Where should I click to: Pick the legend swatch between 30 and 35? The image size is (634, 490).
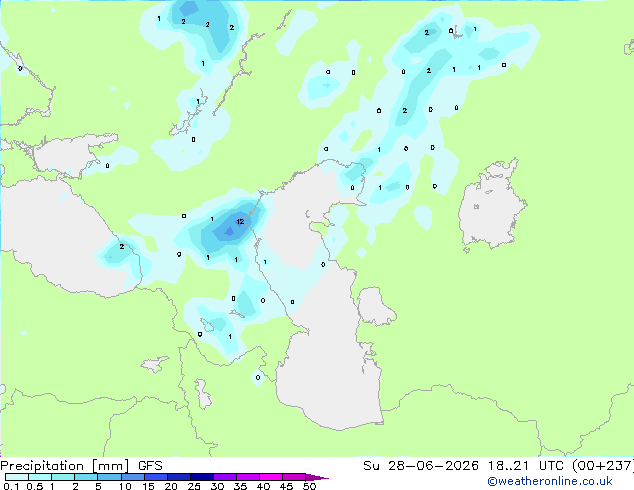tap(225, 477)
